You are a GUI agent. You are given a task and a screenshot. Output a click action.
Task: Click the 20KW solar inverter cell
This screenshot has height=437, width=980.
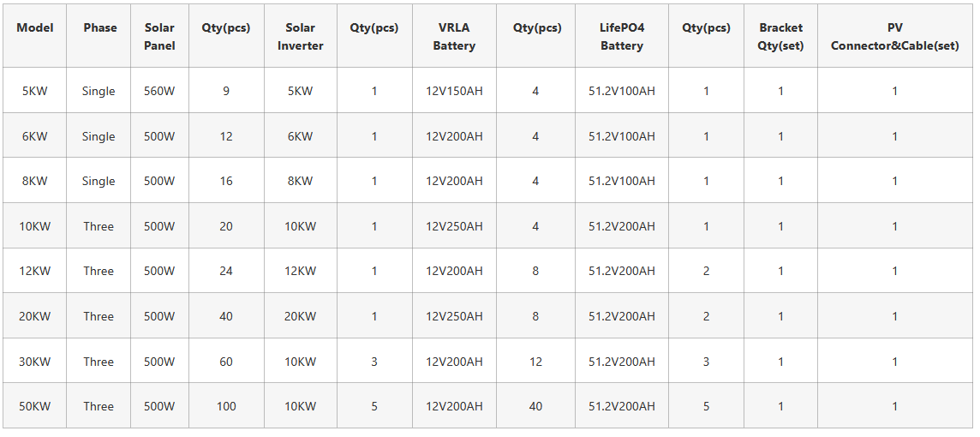point(301,316)
